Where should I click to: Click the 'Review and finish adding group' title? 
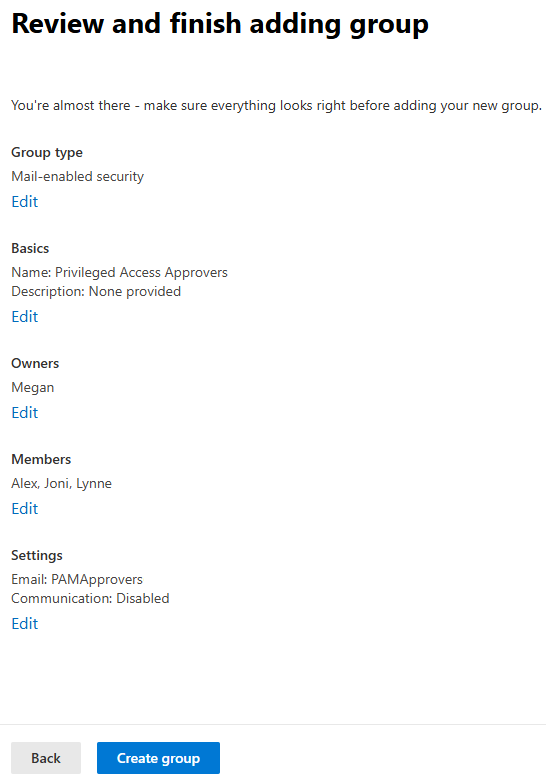pos(220,24)
